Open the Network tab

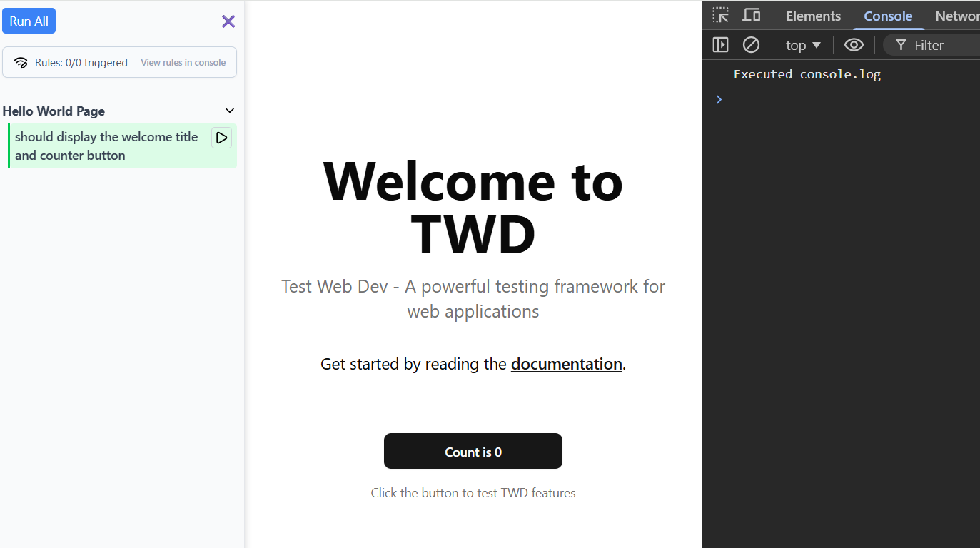pos(957,15)
